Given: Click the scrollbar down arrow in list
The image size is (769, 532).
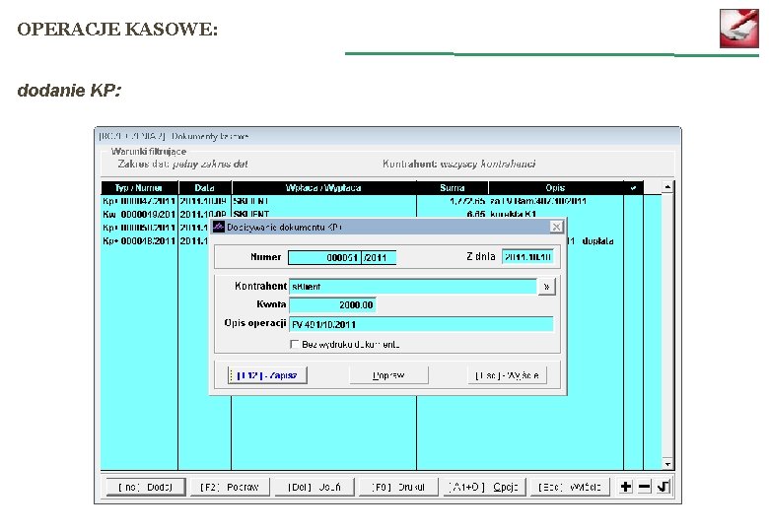Looking at the screenshot, I should point(667,463).
